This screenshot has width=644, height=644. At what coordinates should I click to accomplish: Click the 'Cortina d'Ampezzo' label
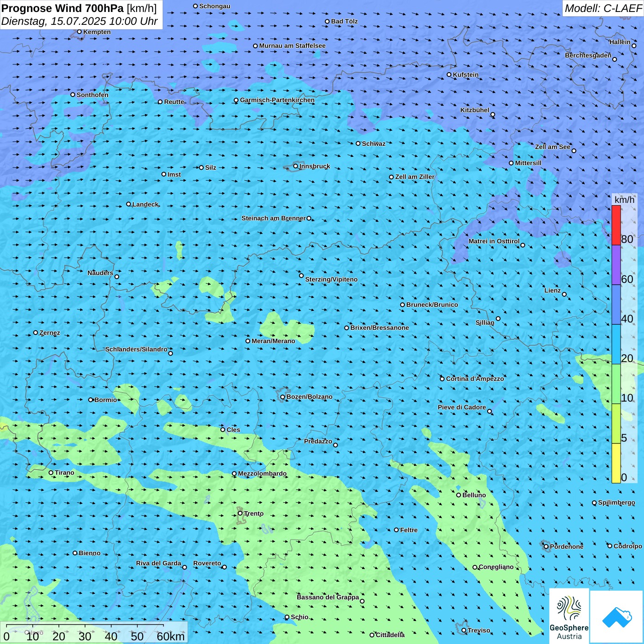click(x=475, y=379)
